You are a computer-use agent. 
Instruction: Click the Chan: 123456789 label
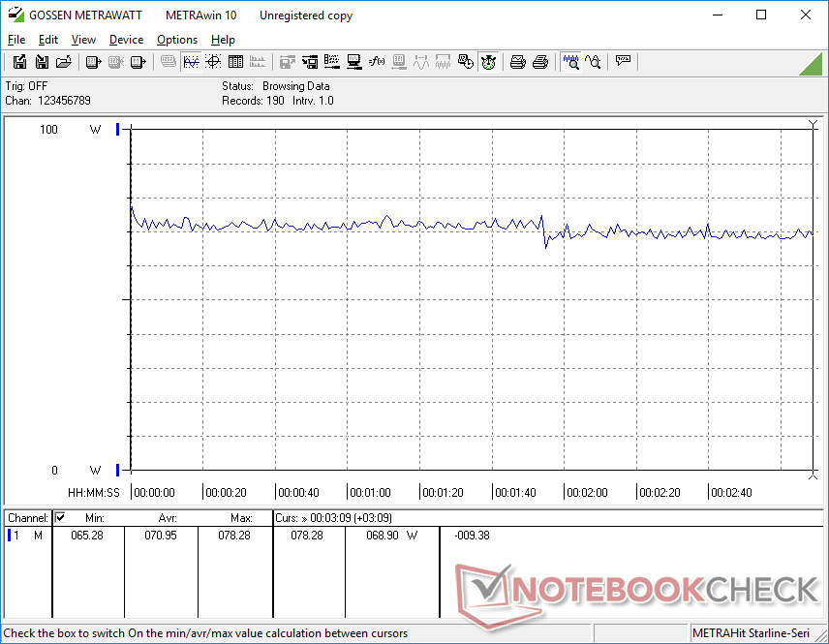point(48,101)
